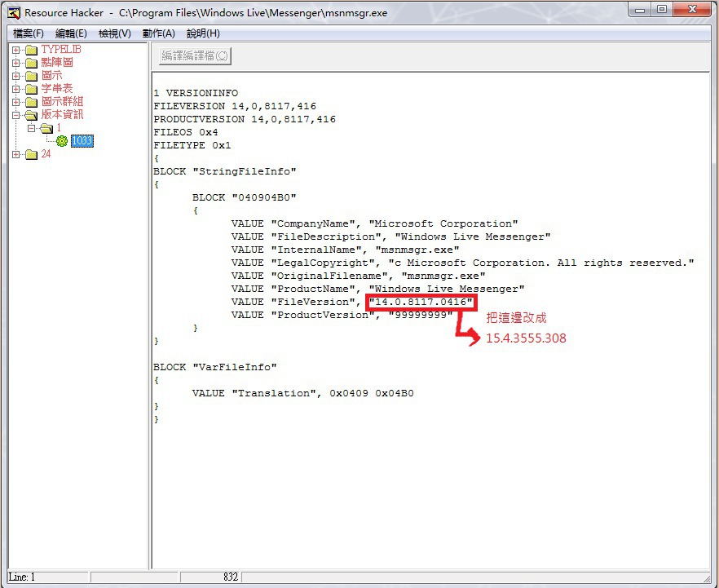Expand the TYPELIB tree node

click(x=16, y=50)
